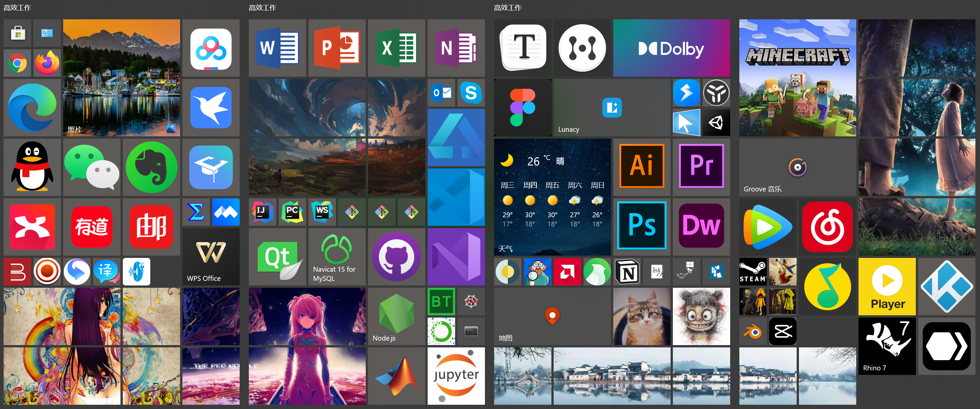The height and width of the screenshot is (409, 980).
Task: Open the Groove 音乐 tile
Action: 797,167
